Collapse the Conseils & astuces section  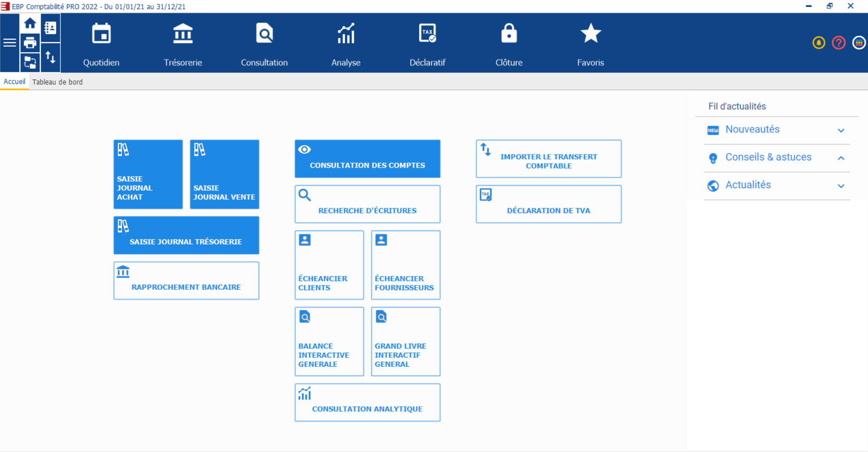(x=841, y=158)
